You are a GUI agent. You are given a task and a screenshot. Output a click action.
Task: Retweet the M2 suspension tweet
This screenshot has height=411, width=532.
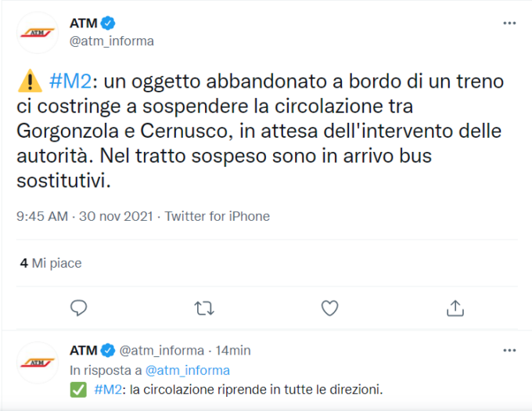tap(204, 308)
